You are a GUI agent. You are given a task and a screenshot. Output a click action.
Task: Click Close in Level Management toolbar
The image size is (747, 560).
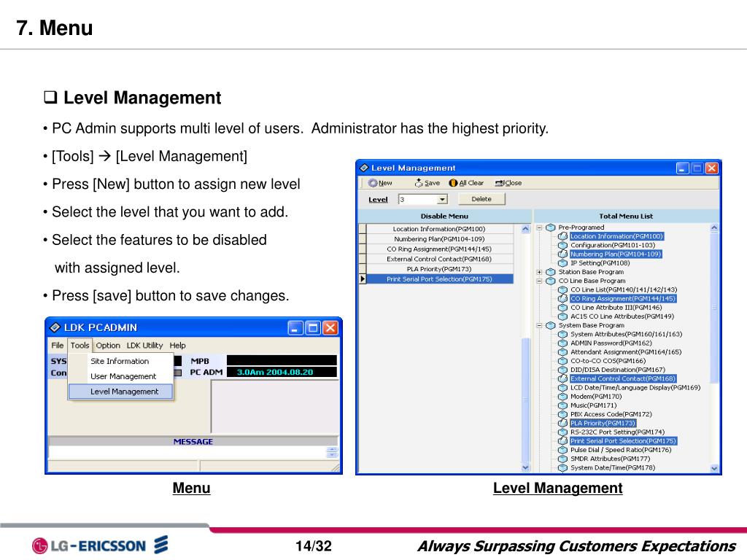508,183
